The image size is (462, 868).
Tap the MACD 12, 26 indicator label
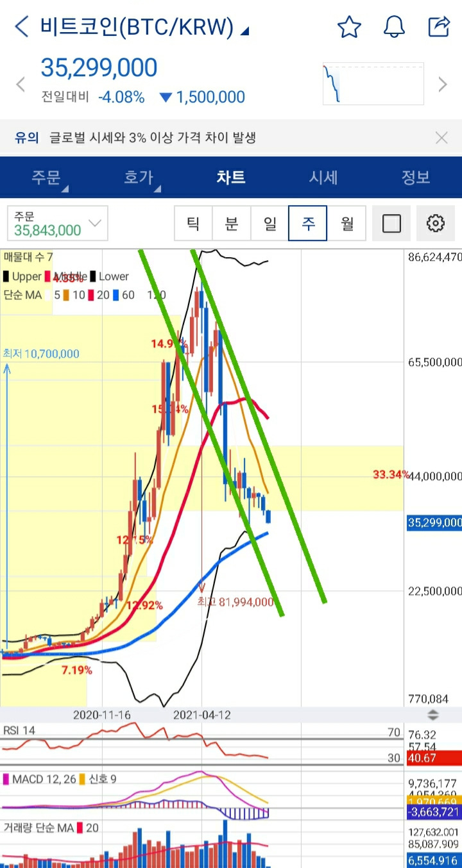point(40,780)
